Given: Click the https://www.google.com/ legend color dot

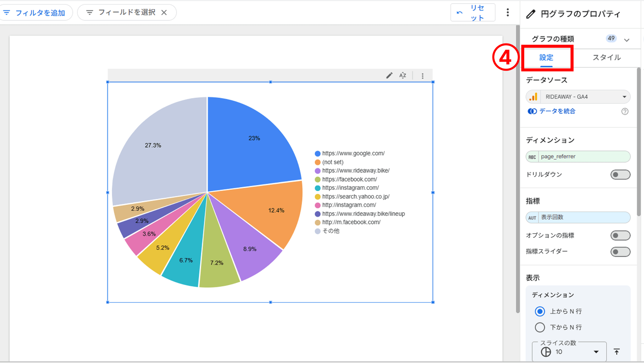Looking at the screenshot, I should click(318, 154).
